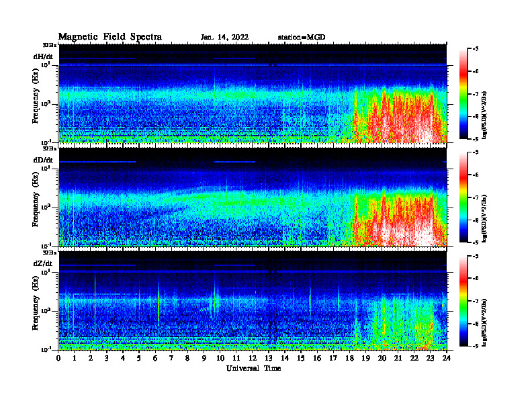Click hour tick label "11" on time axis
Image resolution: width=532 pixels, height=411 pixels.
(x=236, y=359)
